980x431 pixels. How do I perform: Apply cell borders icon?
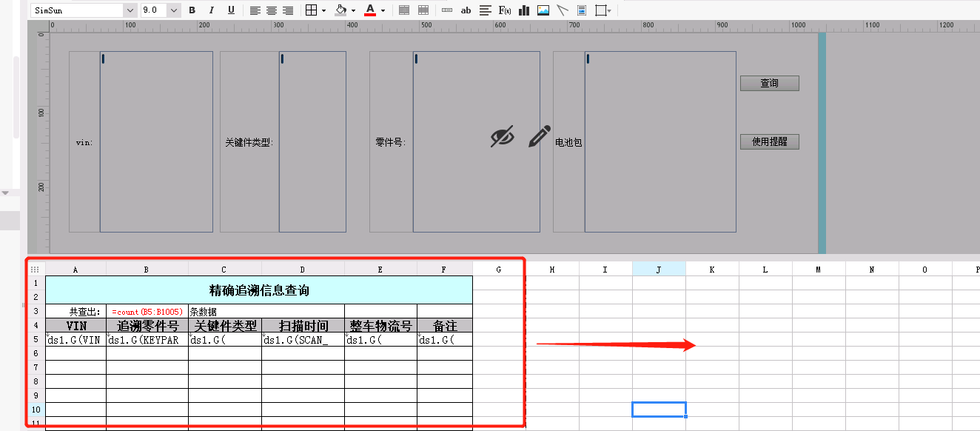311,10
